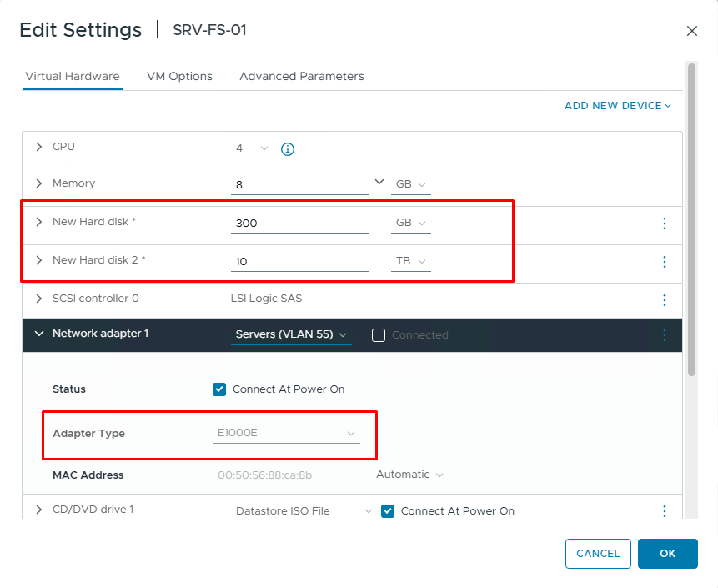This screenshot has height=588, width=718.
Task: Toggle CD/DVD Connect At Power On checkbox
Action: [x=388, y=511]
